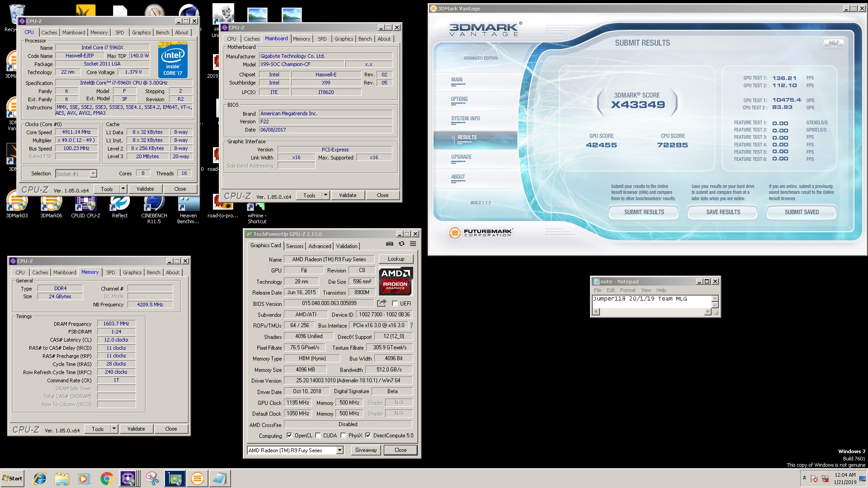The height and width of the screenshot is (488, 868).
Task: Open the Sensors tab in GPU-Z
Action: [x=295, y=246]
